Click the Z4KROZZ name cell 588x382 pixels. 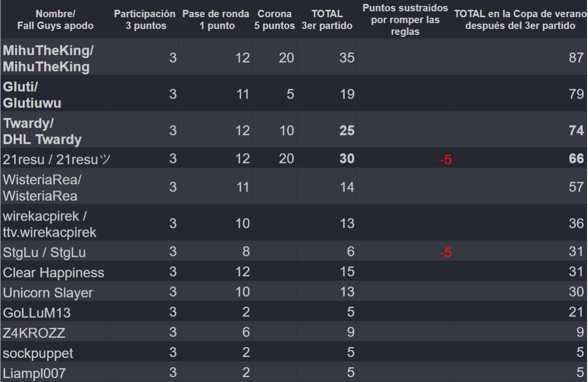[32, 332]
